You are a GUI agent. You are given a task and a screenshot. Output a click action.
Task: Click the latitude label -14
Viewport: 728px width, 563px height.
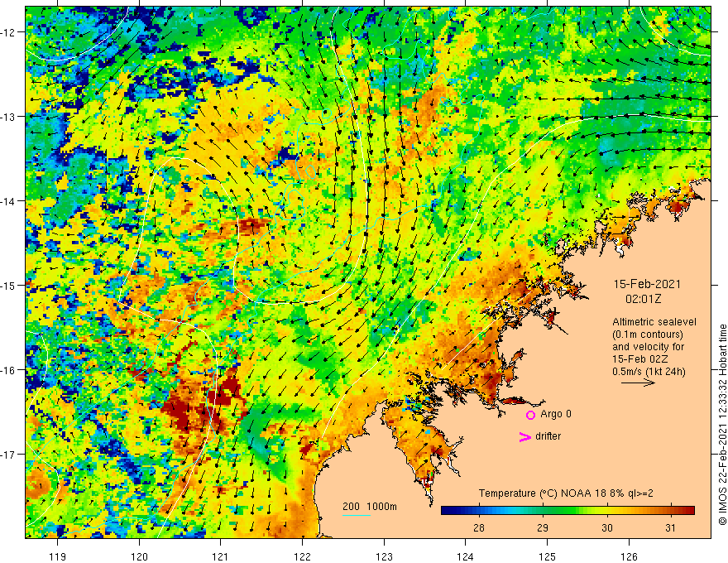8,201
